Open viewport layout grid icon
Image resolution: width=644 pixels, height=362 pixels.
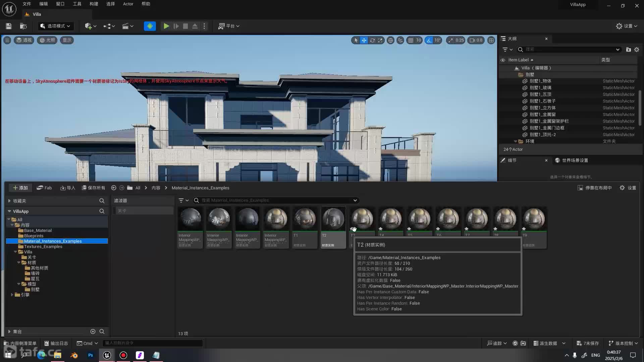pos(491,40)
